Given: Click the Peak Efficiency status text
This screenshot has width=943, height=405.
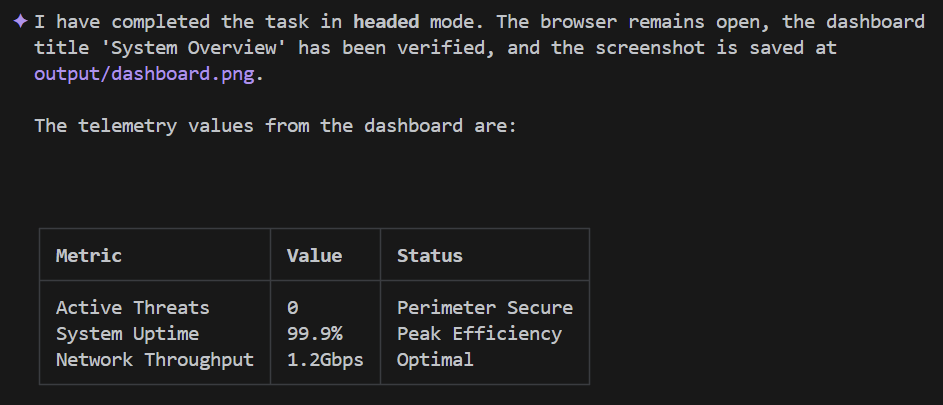Looking at the screenshot, I should coord(479,333).
